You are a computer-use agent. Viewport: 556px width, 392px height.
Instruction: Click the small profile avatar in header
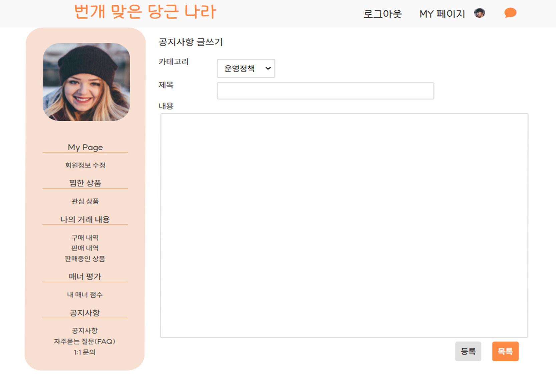[x=480, y=13]
